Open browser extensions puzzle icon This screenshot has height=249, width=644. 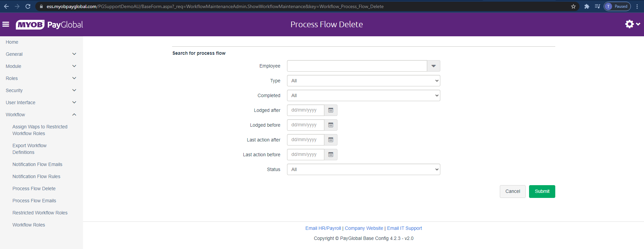pyautogui.click(x=587, y=6)
